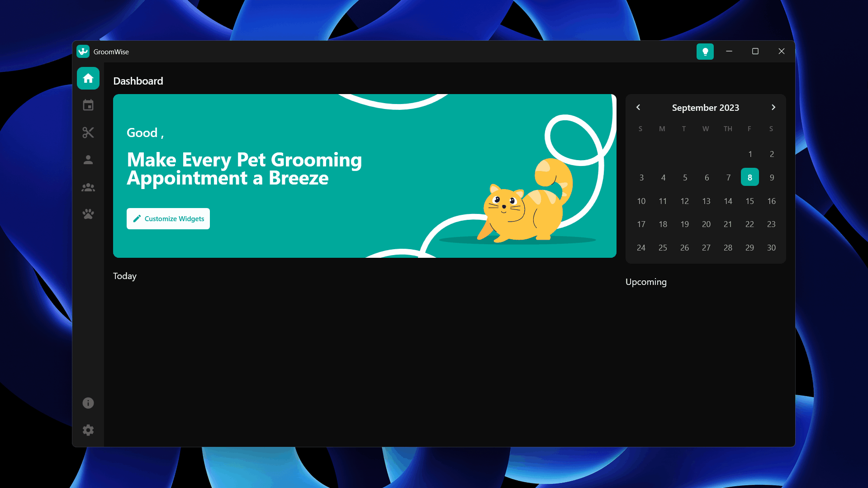Go to next month in calendar

click(x=773, y=107)
